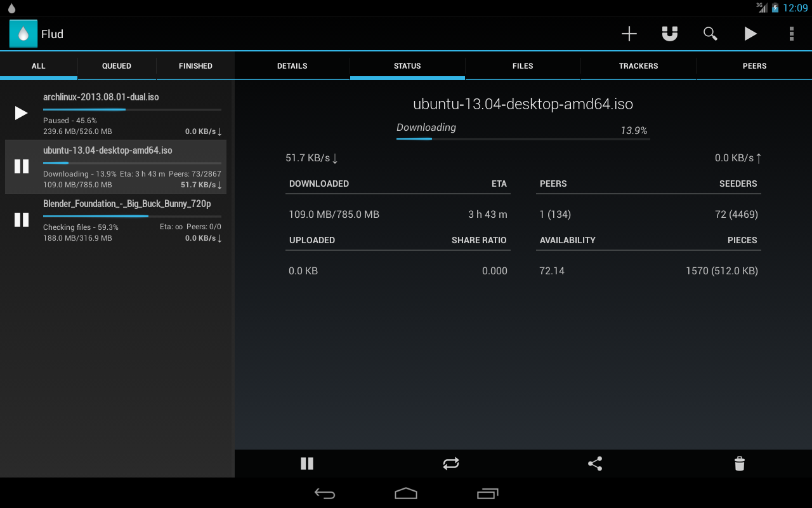The height and width of the screenshot is (508, 812).
Task: Click the '1 (134)' peers value
Action: [x=555, y=215]
